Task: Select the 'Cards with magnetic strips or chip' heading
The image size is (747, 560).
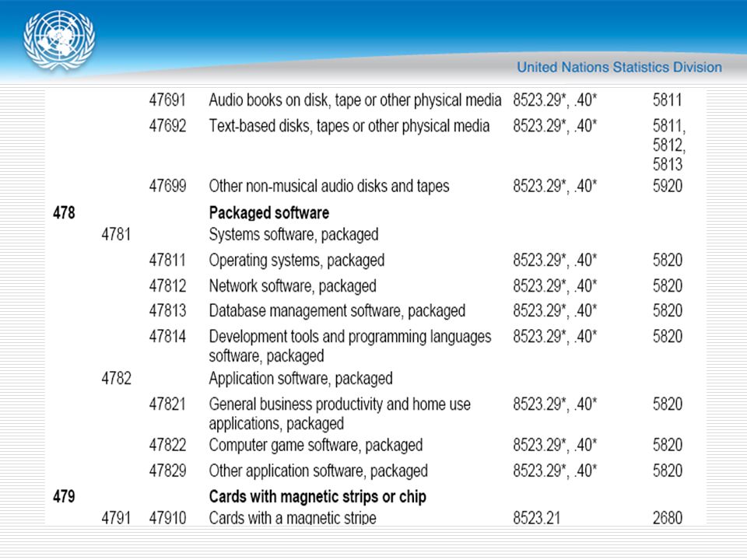Action: point(317,496)
